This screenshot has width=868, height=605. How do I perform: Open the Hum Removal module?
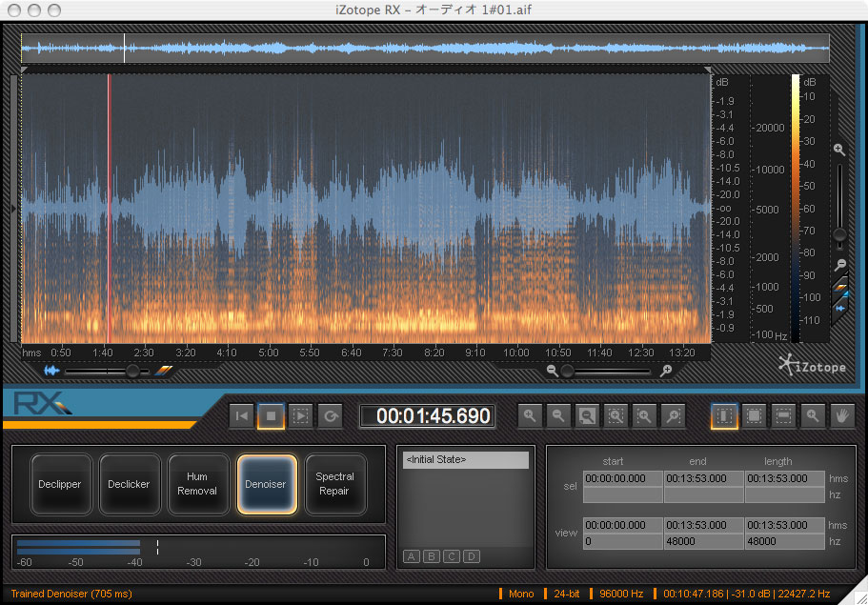pos(197,484)
